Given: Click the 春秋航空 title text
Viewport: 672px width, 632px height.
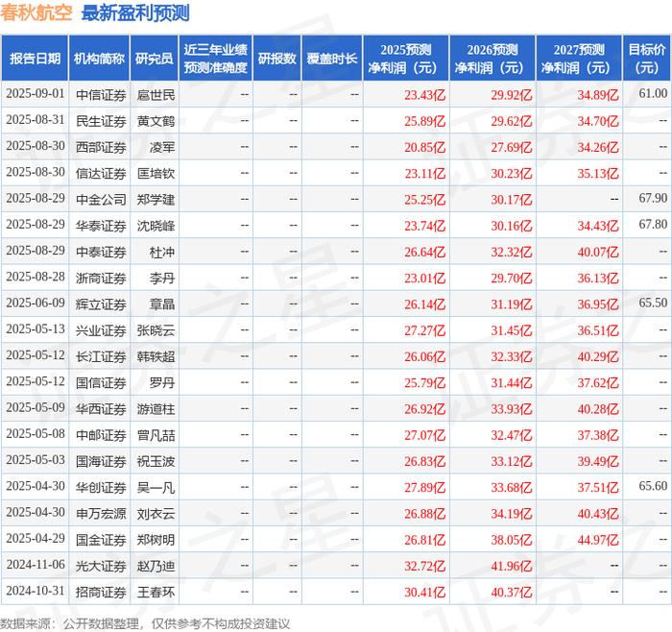Looking at the screenshot, I should pos(36,12).
